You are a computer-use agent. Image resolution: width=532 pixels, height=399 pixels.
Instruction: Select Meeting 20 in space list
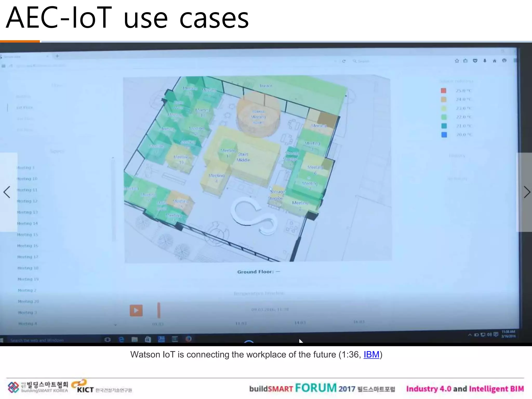[x=28, y=302]
